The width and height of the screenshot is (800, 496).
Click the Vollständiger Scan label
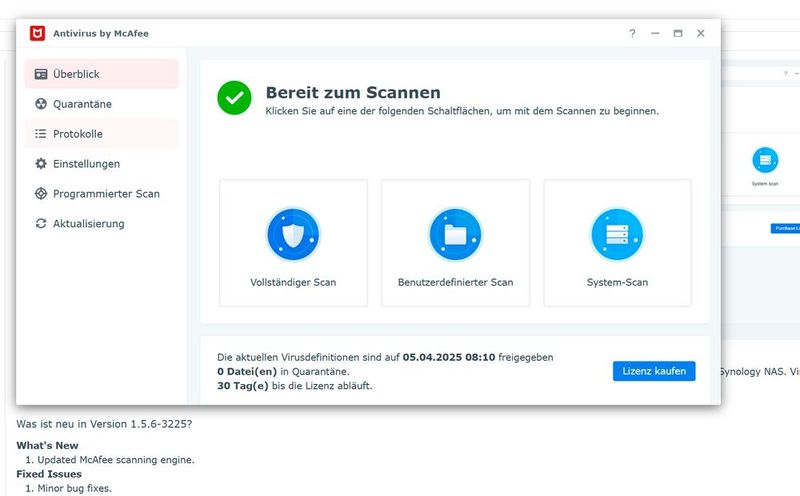pyautogui.click(x=293, y=282)
